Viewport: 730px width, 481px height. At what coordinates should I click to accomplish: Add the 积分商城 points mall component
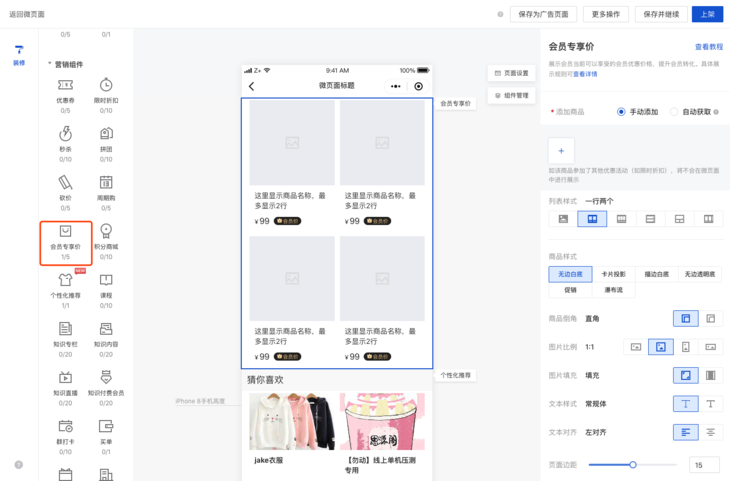[106, 231]
